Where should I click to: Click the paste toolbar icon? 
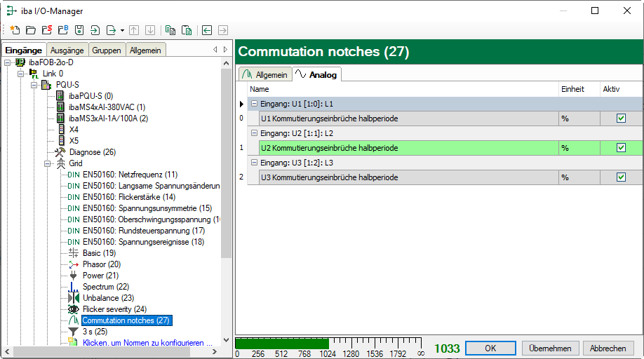click(187, 30)
